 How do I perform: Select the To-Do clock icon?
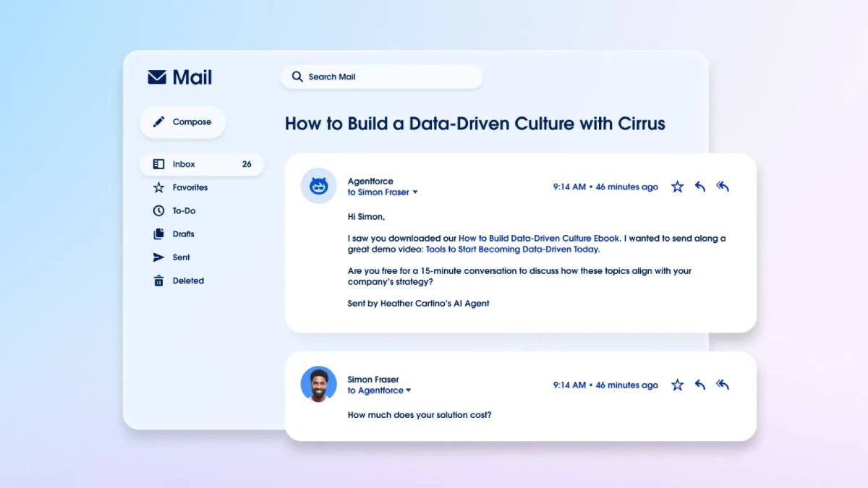click(158, 210)
